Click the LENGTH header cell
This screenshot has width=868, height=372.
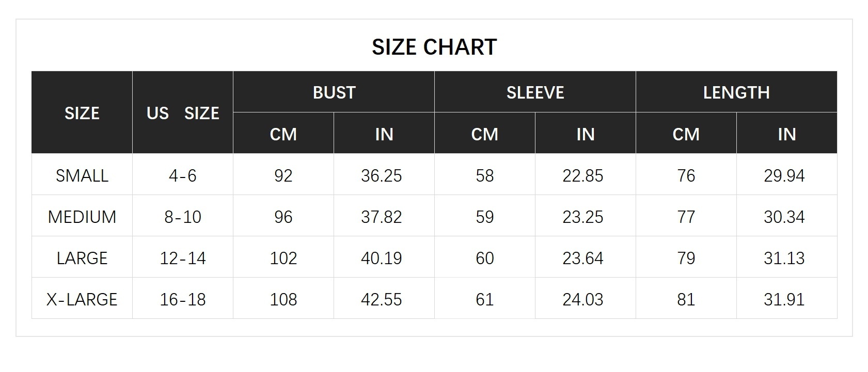[736, 92]
